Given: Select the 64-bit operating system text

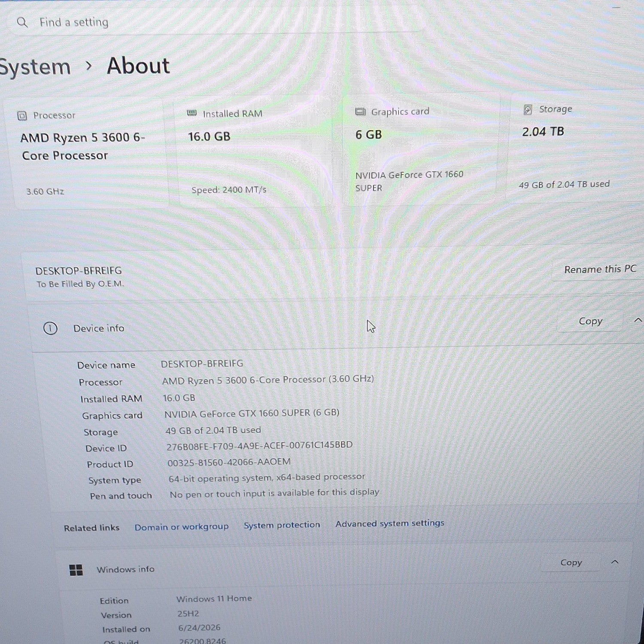Looking at the screenshot, I should pyautogui.click(x=267, y=477).
